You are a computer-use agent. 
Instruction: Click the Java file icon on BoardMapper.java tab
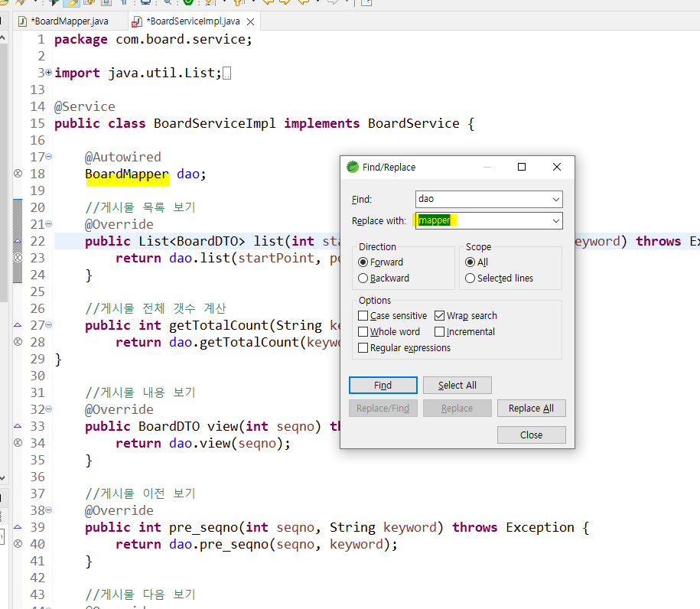tap(22, 21)
